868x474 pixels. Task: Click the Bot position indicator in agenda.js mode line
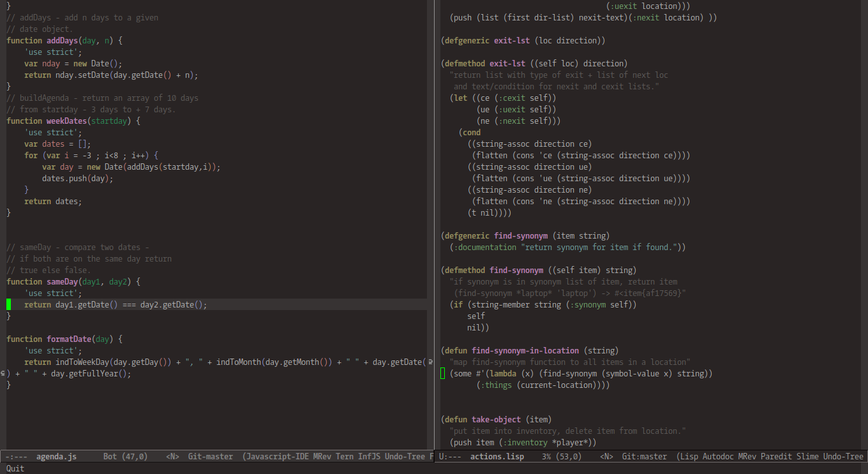click(110, 457)
